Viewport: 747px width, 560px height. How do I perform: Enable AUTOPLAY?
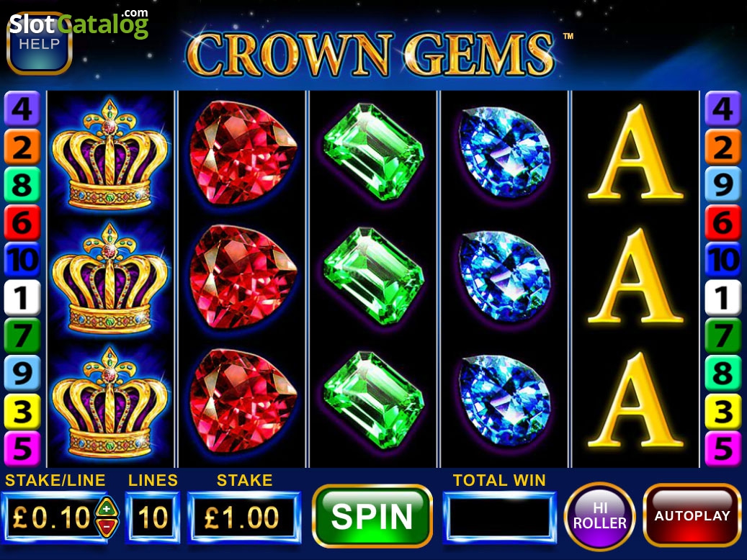tap(692, 515)
